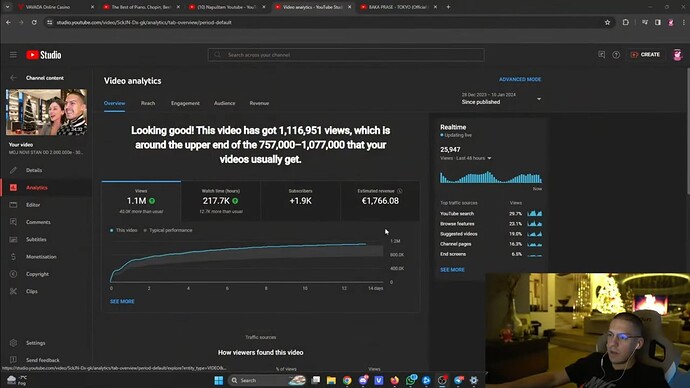Screen dimensions: 690x388
Task: Open Copyright icon in sidebar
Action: click(13, 274)
